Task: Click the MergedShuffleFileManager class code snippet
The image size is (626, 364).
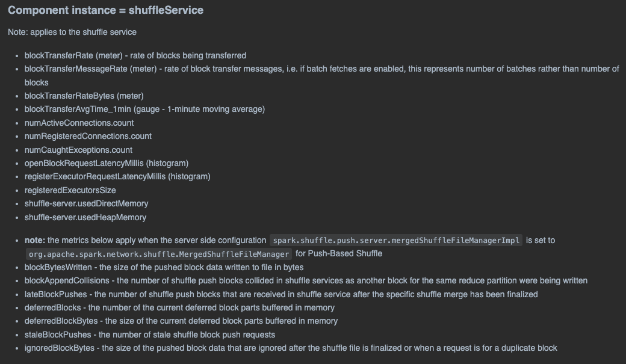Action: click(x=159, y=254)
